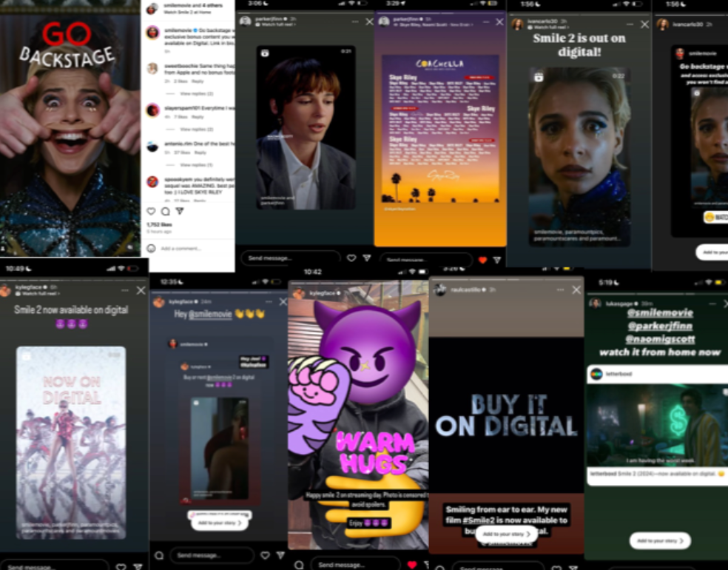
Task: Click parkerjfinn portrait story progress bar
Action: (x=304, y=13)
